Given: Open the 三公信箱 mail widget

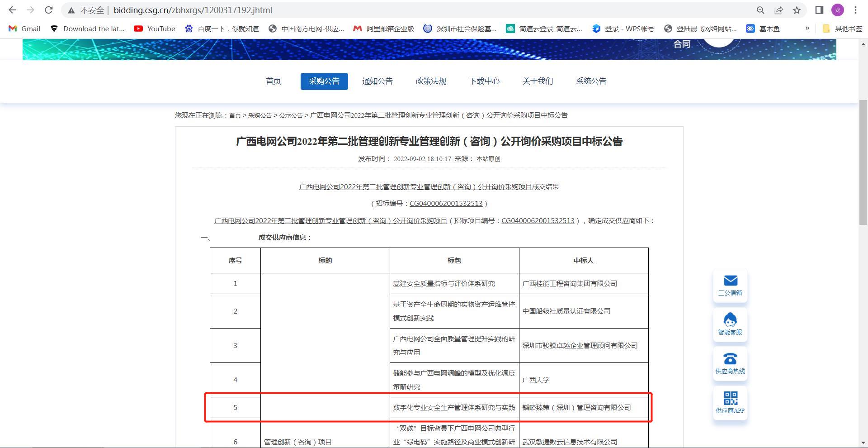Looking at the screenshot, I should [x=730, y=286].
